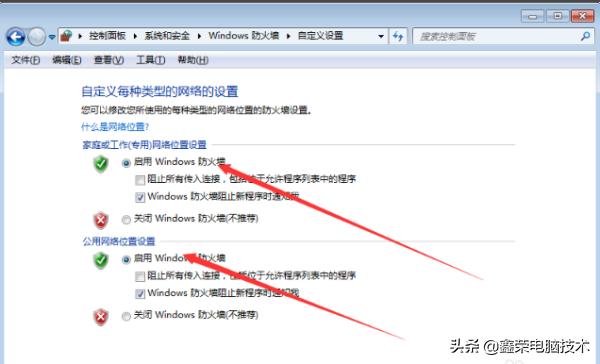Click the Windows 防火墙 breadcrumb
This screenshot has width=600, height=364.
pos(243,36)
